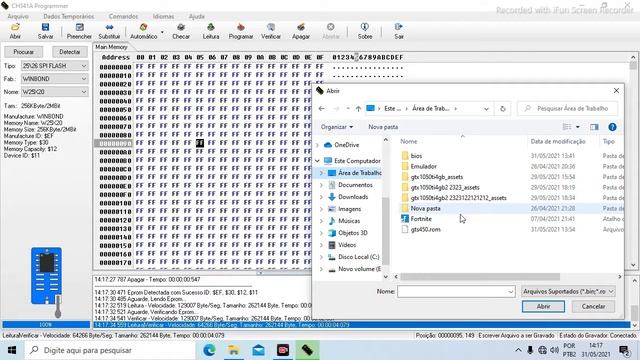Click the back arrow in Abrir dialog
640x360 pixels.
point(322,109)
